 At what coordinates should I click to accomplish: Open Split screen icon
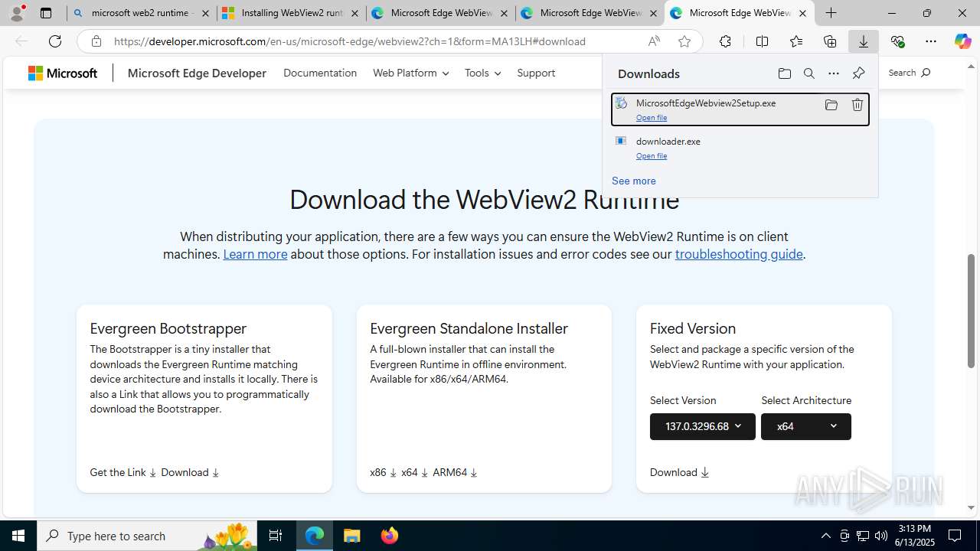pyautogui.click(x=762, y=41)
